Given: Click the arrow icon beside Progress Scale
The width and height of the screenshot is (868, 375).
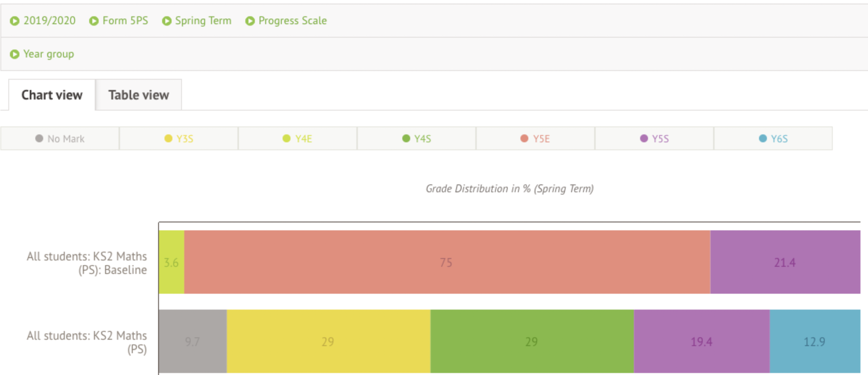Looking at the screenshot, I should pyautogui.click(x=250, y=21).
